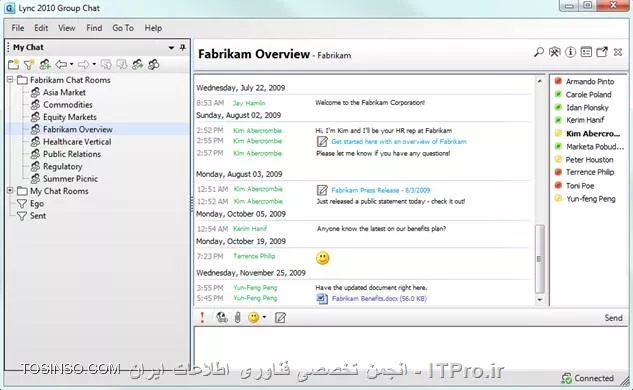
Task: Click the X icon in the chat header
Action: 618,52
